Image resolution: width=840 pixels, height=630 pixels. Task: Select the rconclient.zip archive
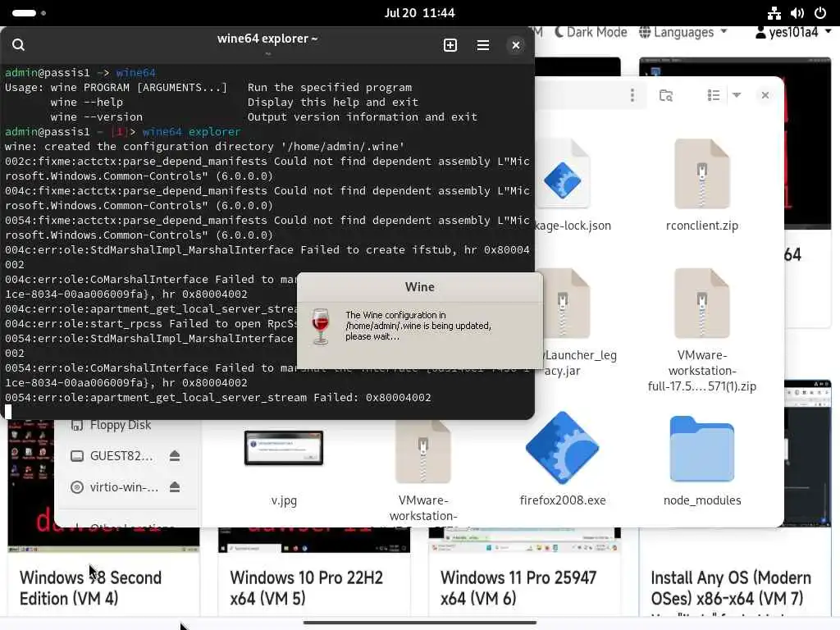(x=702, y=185)
